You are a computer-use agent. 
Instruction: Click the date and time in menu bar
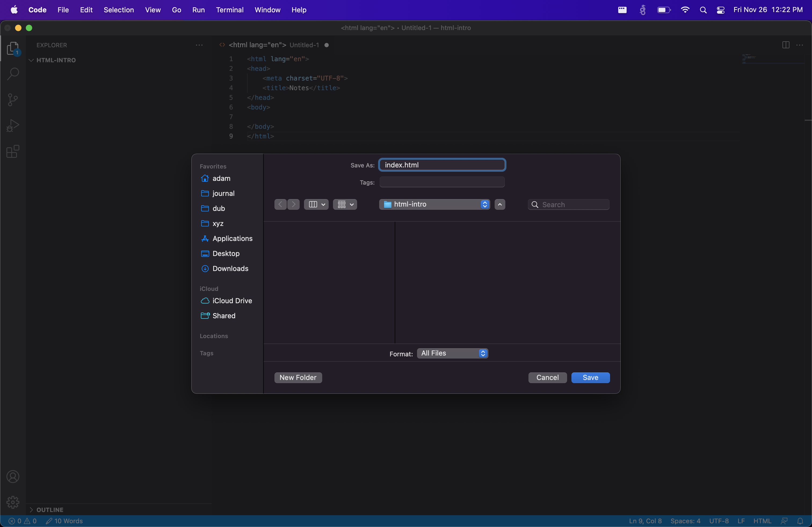click(x=768, y=10)
